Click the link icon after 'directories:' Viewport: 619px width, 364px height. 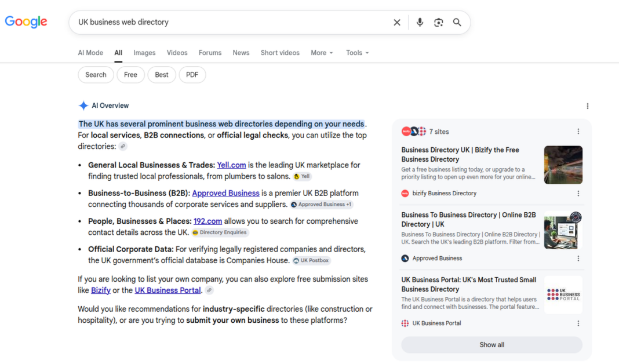tap(123, 147)
